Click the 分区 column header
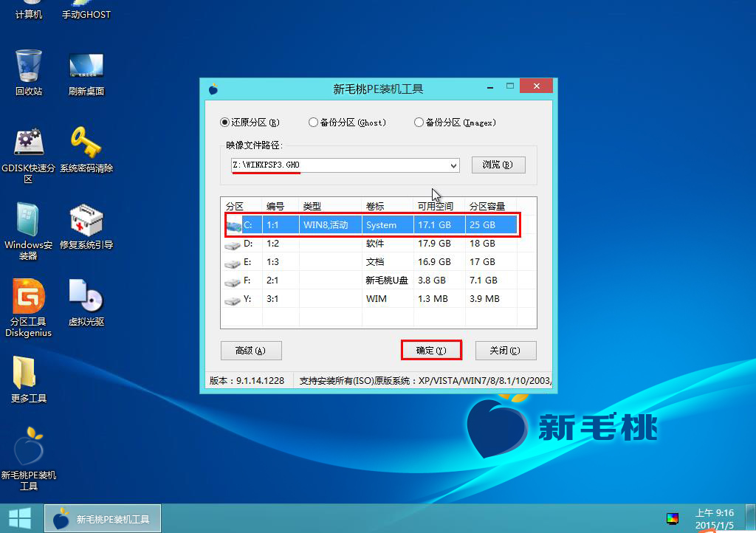The width and height of the screenshot is (756, 533). (235, 206)
